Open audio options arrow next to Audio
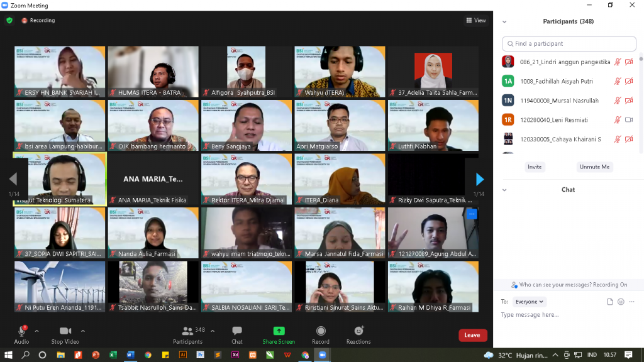The height and width of the screenshot is (362, 644). coord(36,331)
